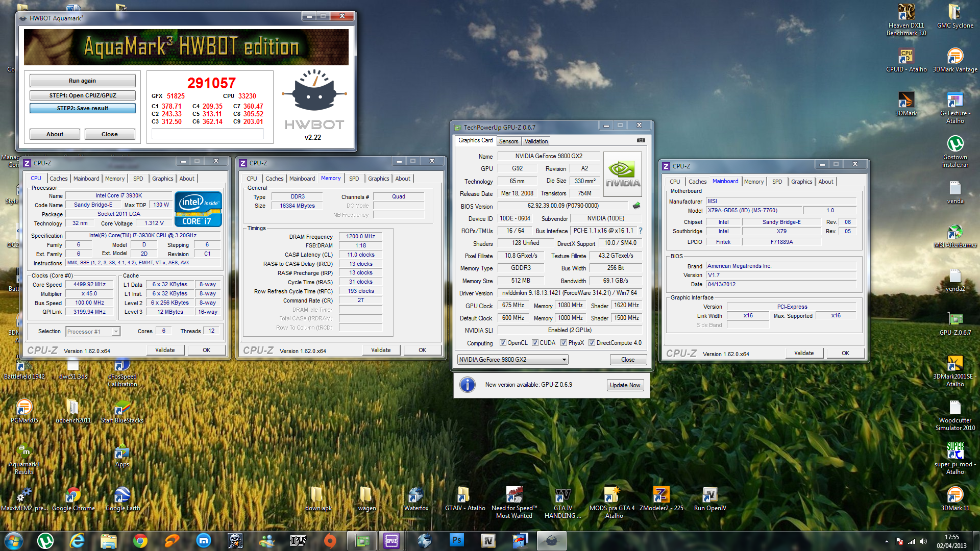Click the CPU-Z taskbar button
Image resolution: width=980 pixels, height=551 pixels.
[391, 541]
